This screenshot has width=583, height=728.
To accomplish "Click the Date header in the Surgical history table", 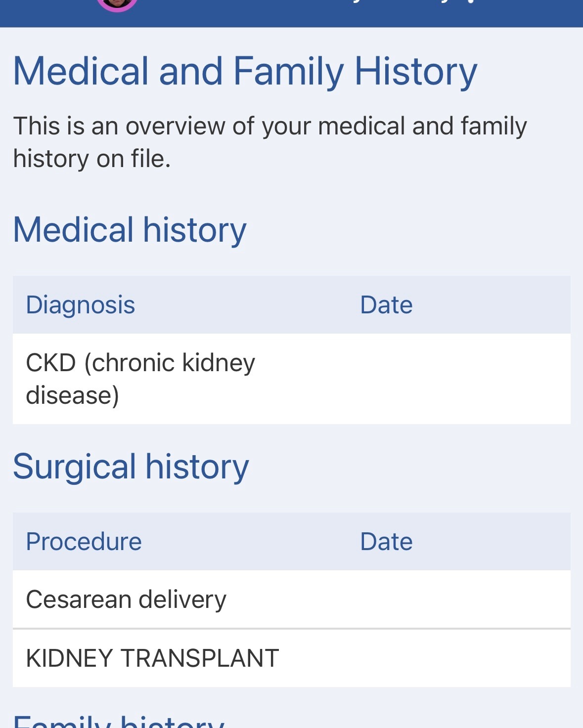I will 386,542.
